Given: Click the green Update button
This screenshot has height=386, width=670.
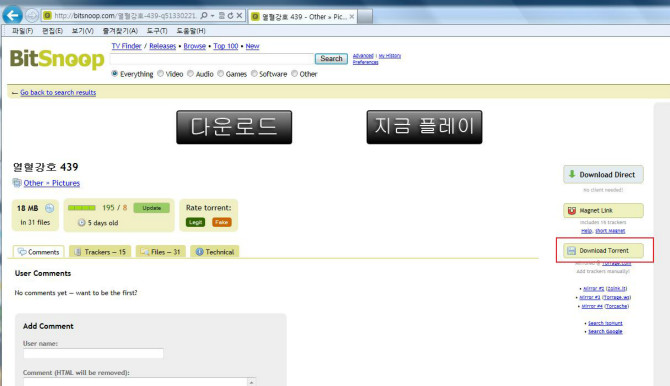Looking at the screenshot, I should click(x=152, y=208).
